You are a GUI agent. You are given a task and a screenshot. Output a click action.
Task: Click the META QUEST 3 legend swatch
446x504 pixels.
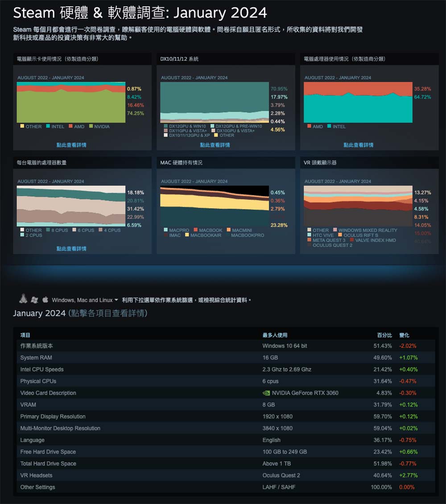(309, 240)
